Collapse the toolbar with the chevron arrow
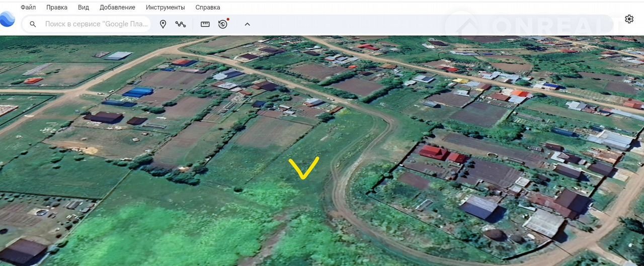The width and height of the screenshot is (644, 266). click(x=247, y=24)
